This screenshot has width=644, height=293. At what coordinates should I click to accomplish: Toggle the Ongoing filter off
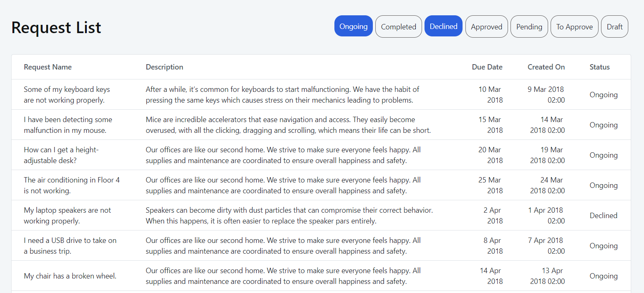(353, 26)
